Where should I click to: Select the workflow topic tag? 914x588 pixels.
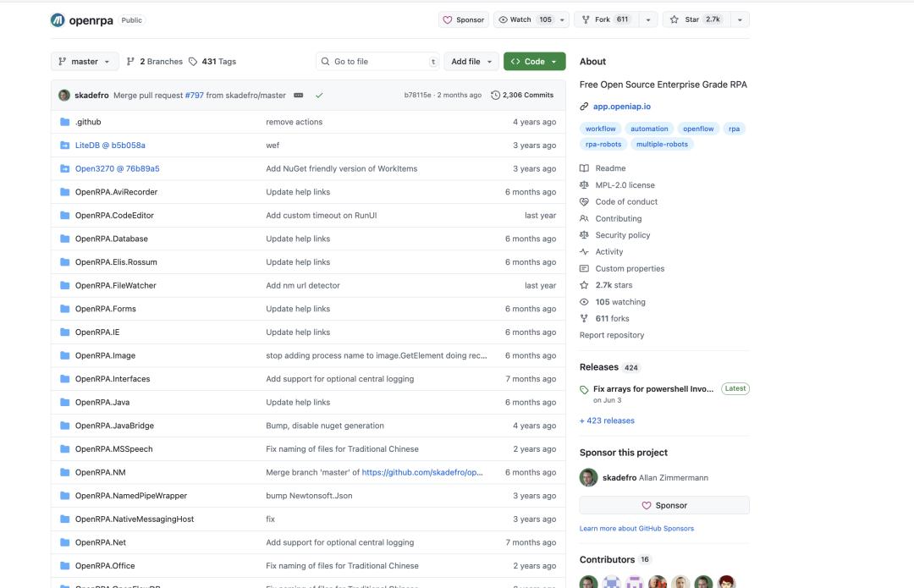(x=600, y=129)
